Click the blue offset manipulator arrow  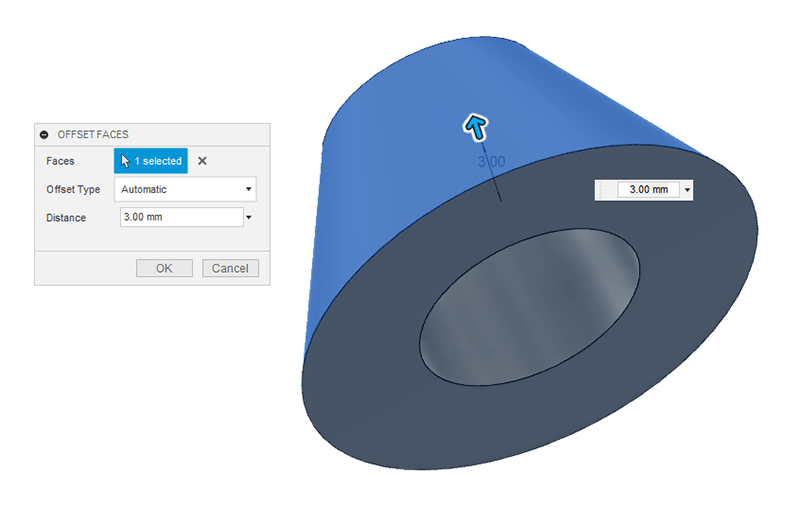point(476,127)
